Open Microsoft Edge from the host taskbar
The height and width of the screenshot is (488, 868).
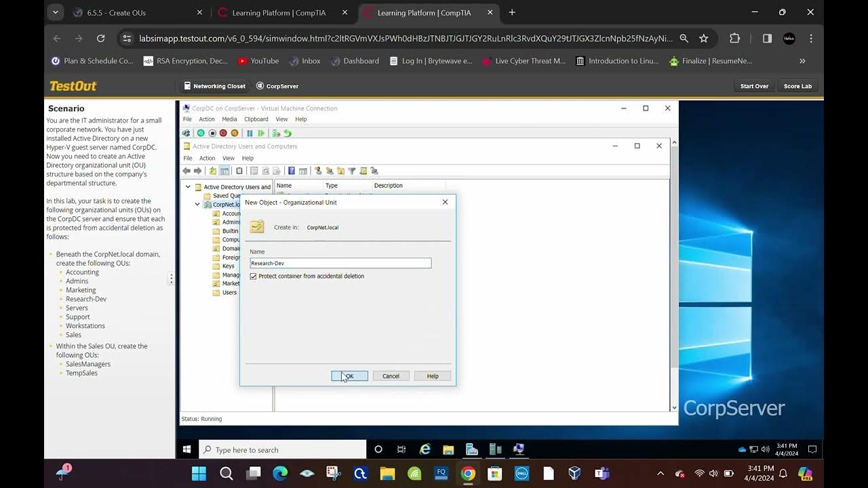[x=280, y=473]
